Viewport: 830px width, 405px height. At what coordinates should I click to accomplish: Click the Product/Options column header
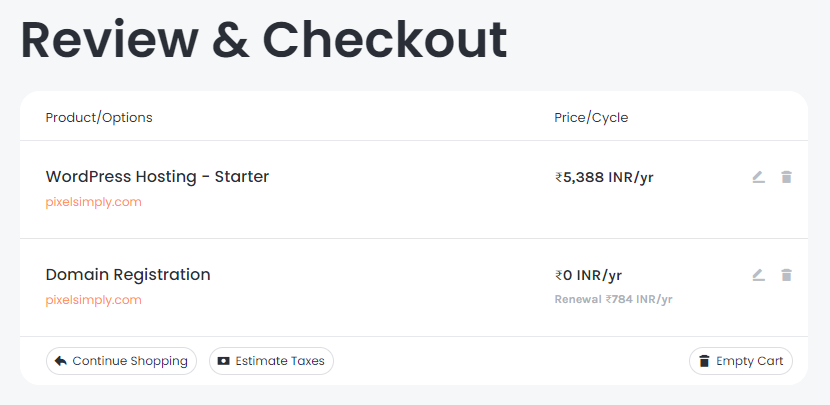point(99,118)
